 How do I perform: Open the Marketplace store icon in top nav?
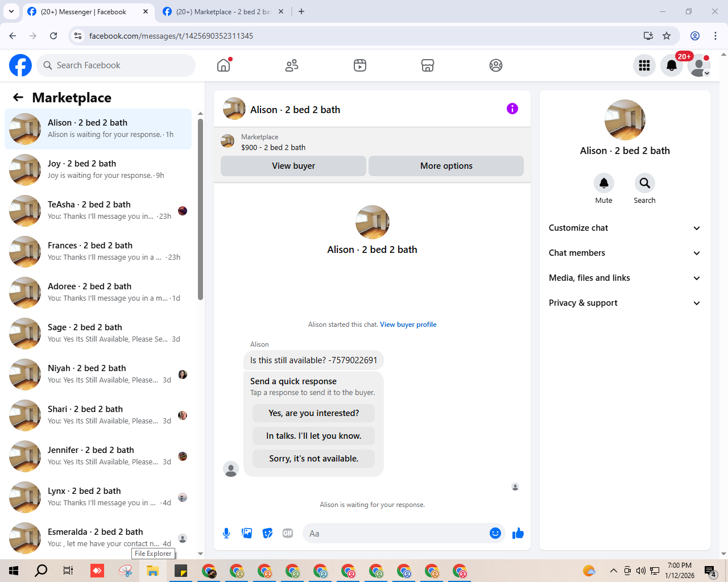(428, 65)
